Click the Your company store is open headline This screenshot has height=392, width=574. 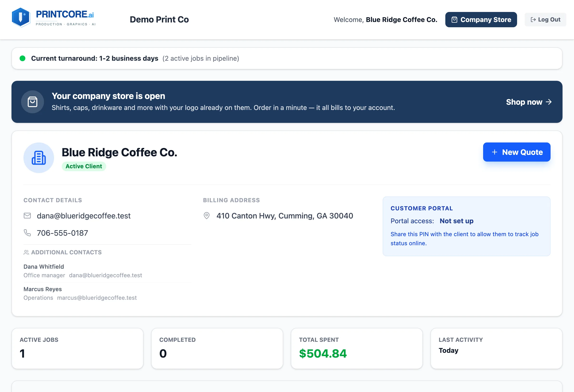(x=108, y=96)
